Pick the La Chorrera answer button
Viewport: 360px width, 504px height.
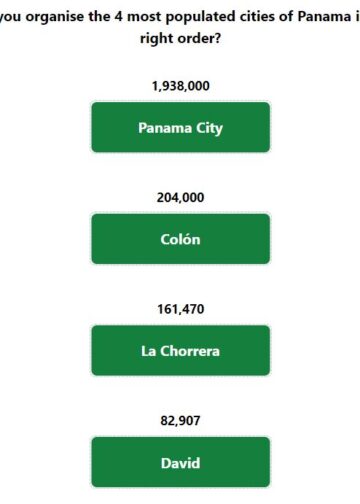pyautogui.click(x=181, y=351)
